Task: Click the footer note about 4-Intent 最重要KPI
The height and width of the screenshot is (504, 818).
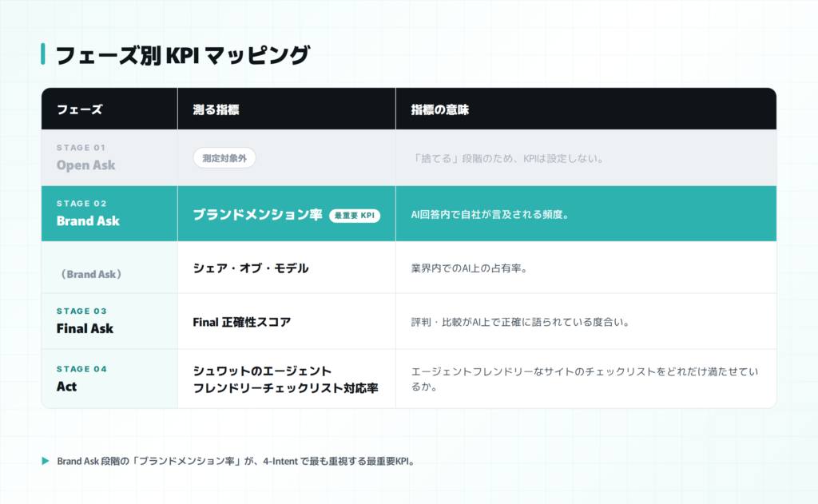Action: coord(236,461)
